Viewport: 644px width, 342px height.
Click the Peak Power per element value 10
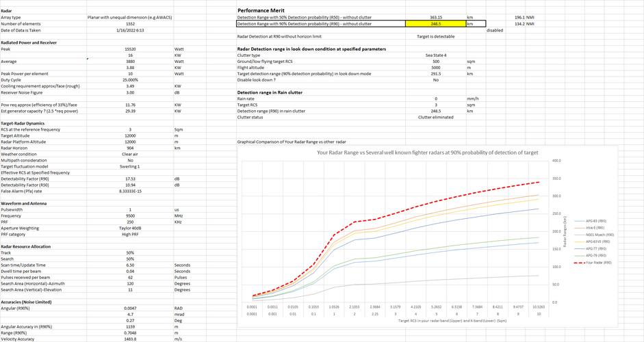(130, 74)
